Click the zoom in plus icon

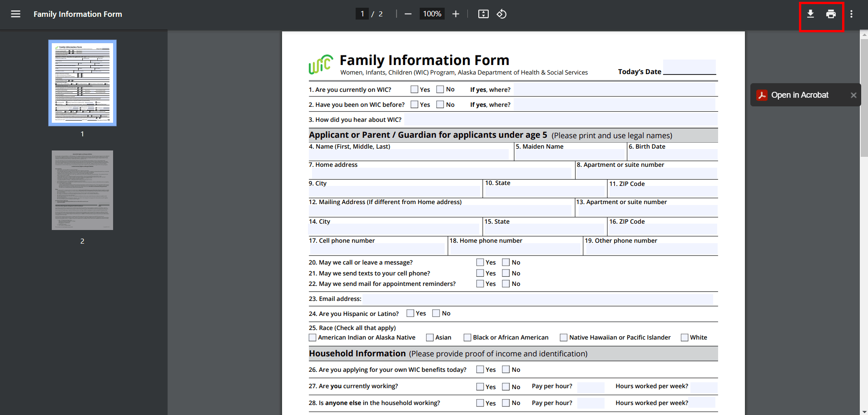[456, 14]
